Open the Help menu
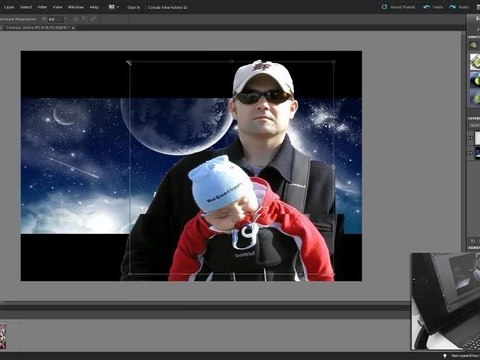This screenshot has height=360, width=480. [94, 7]
